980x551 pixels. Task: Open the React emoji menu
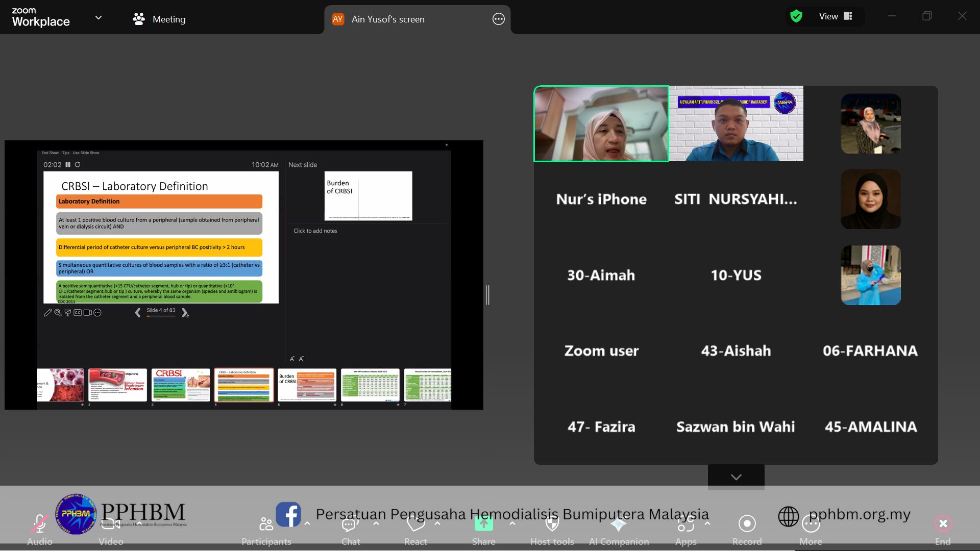click(x=415, y=530)
